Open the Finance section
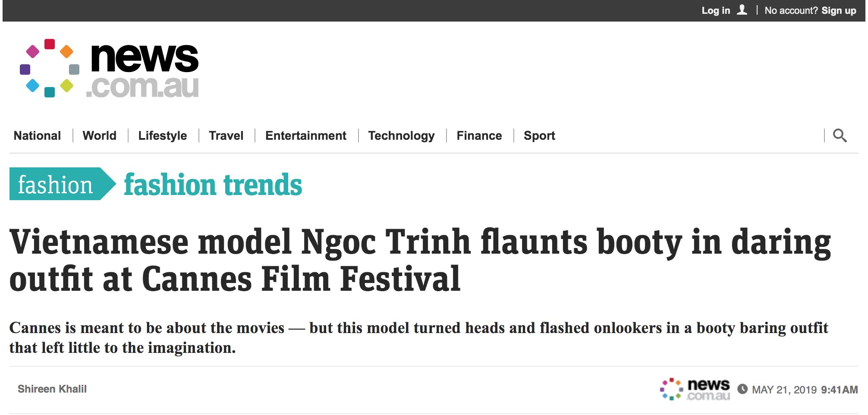The image size is (868, 415). tap(479, 135)
